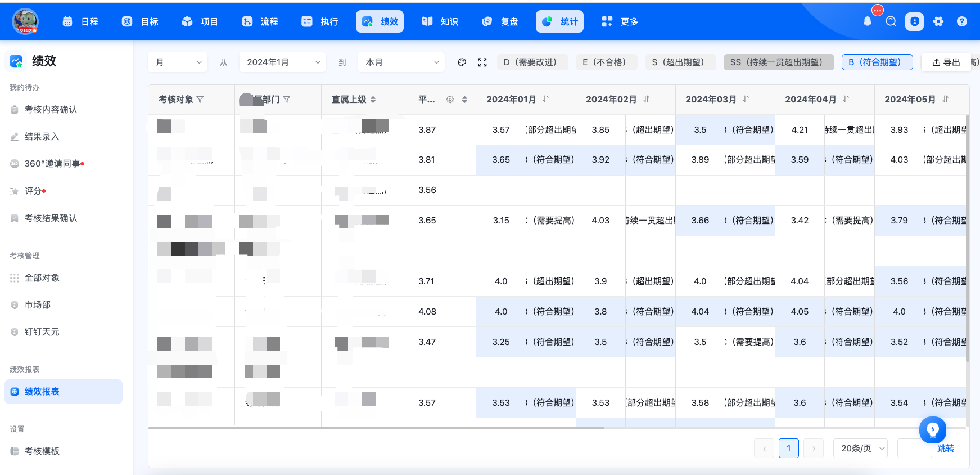Open settings gear icon in top bar
This screenshot has width=980, height=475.
pyautogui.click(x=938, y=21)
